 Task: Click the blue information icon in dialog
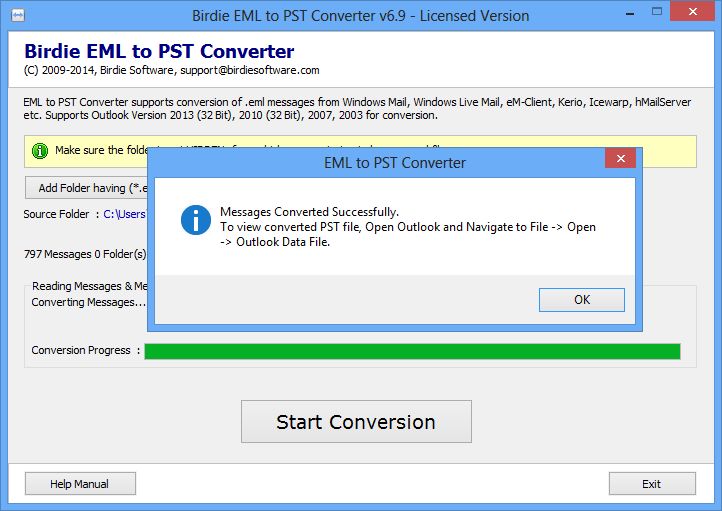pos(196,220)
